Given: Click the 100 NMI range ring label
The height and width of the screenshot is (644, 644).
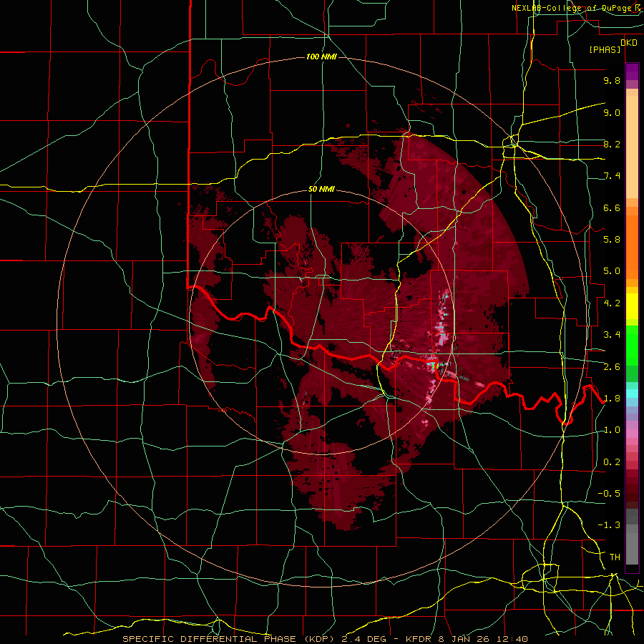Looking at the screenshot, I should [321, 57].
